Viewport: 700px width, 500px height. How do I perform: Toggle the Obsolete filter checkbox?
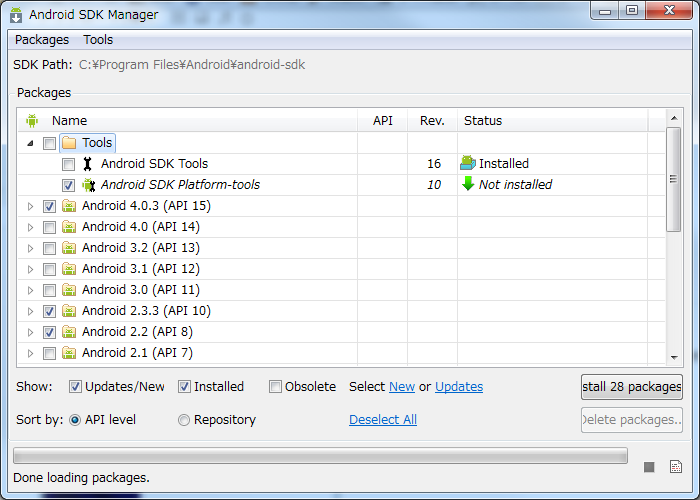275,387
